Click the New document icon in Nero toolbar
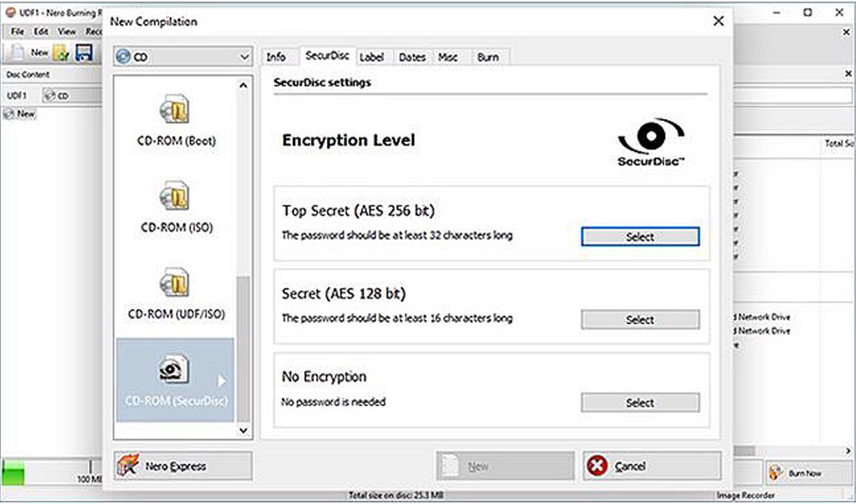Screen dimensions: 856x504 [18, 53]
